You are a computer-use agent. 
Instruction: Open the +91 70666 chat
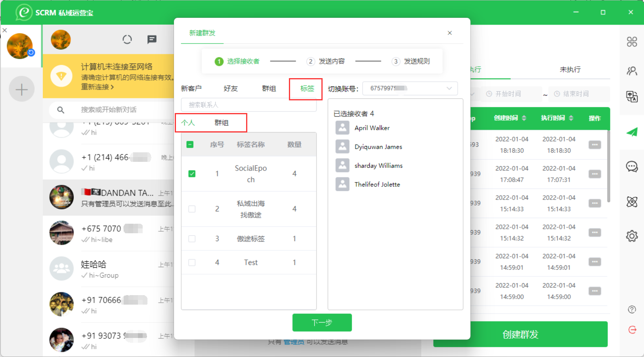109,305
